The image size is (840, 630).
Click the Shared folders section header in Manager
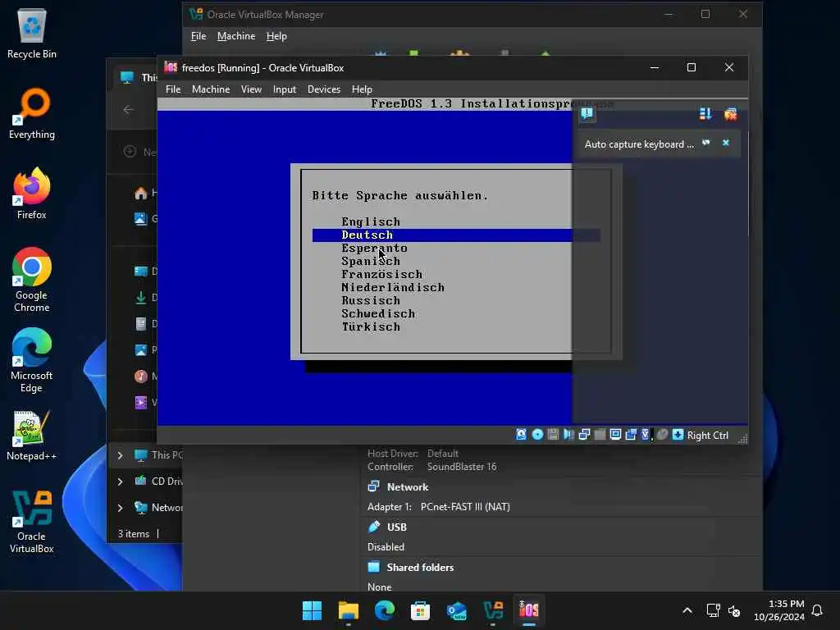tap(420, 568)
